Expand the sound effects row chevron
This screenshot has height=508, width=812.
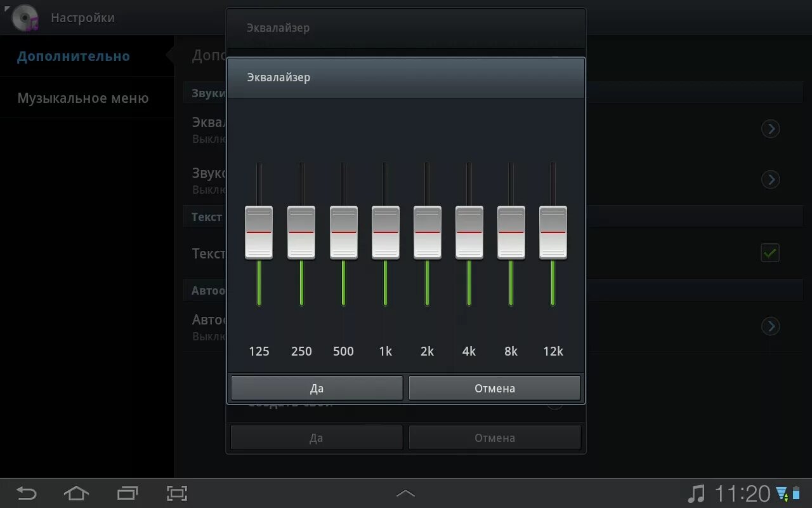click(x=770, y=180)
